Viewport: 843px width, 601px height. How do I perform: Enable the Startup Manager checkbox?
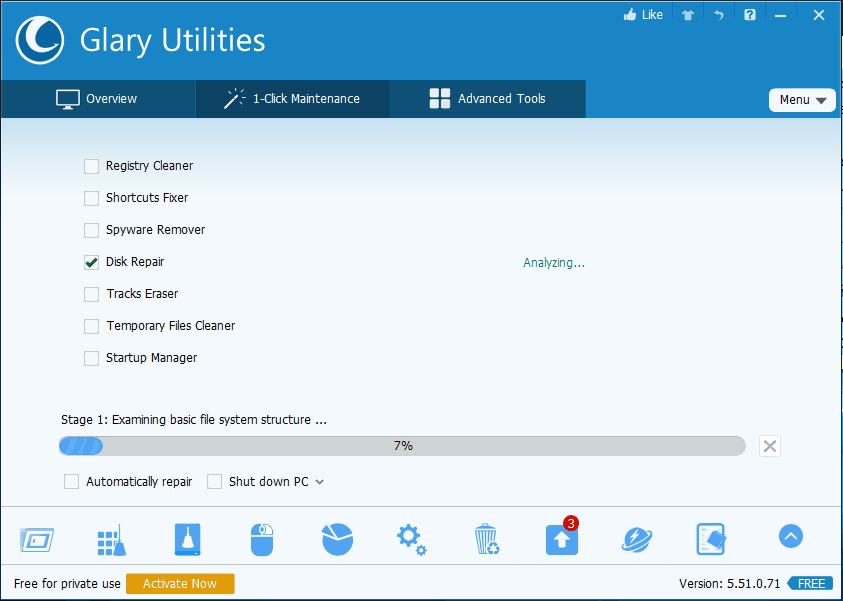tap(91, 358)
